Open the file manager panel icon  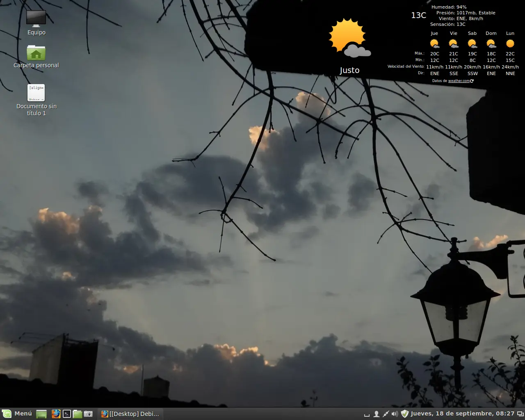click(x=77, y=414)
